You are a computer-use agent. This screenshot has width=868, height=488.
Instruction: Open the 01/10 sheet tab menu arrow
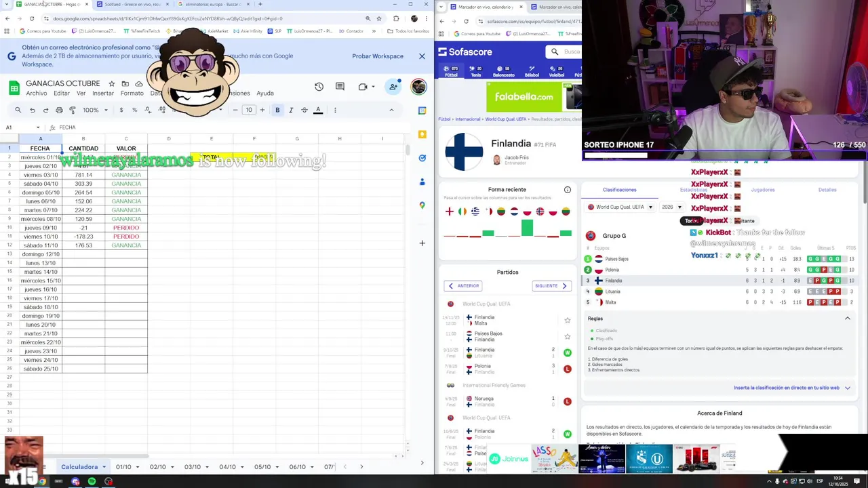click(x=138, y=467)
